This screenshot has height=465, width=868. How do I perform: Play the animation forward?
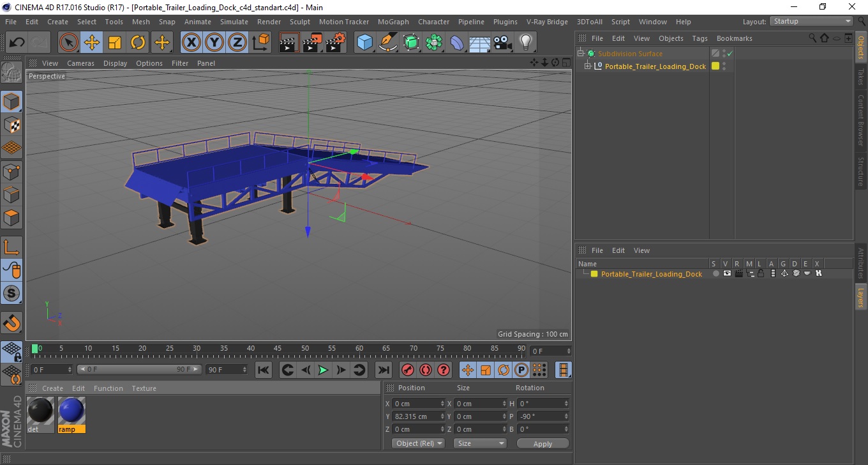324,370
